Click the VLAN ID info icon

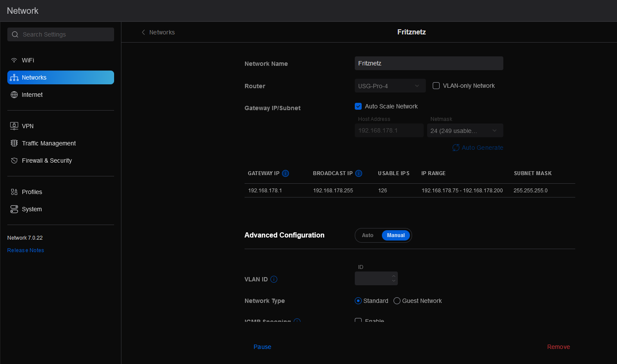(x=274, y=279)
